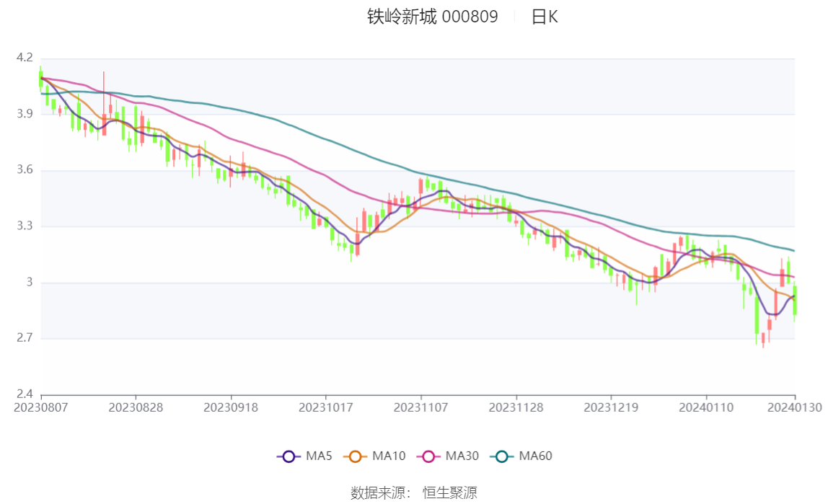Click the 20230828 date axis label

136,408
